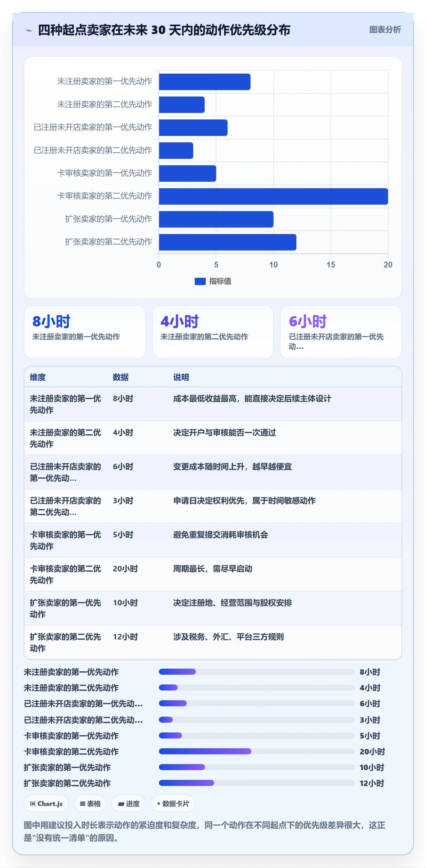Viewport: 426px width, 868px height.
Task: Click table cell 决定开户与审核能否一次通过
Action: pyautogui.click(x=224, y=432)
